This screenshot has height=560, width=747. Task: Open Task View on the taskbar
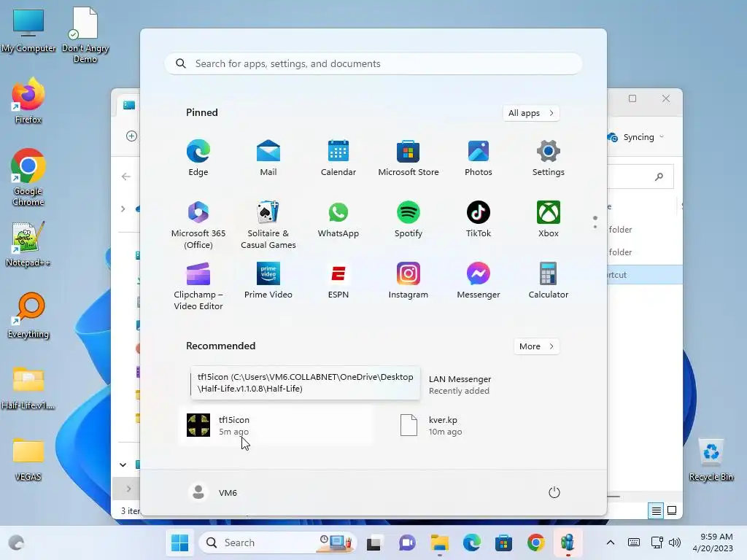(374, 542)
